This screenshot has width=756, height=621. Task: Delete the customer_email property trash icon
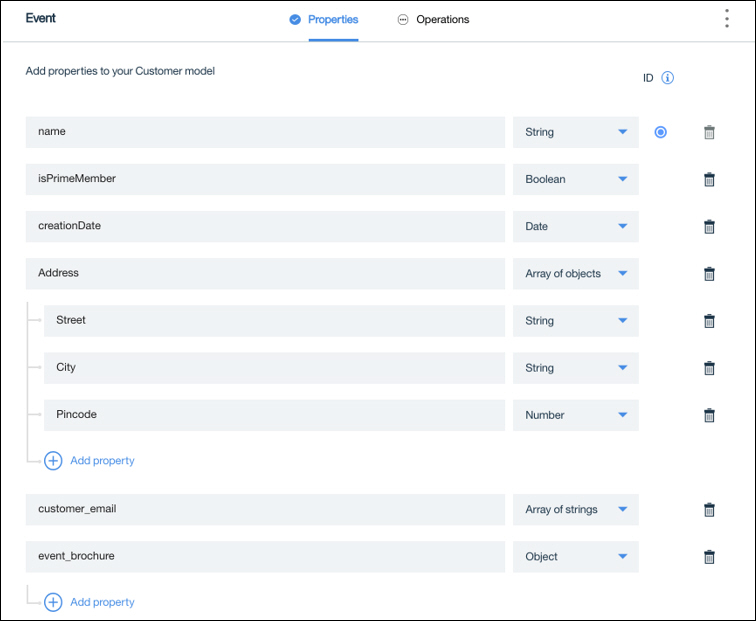pyautogui.click(x=709, y=510)
